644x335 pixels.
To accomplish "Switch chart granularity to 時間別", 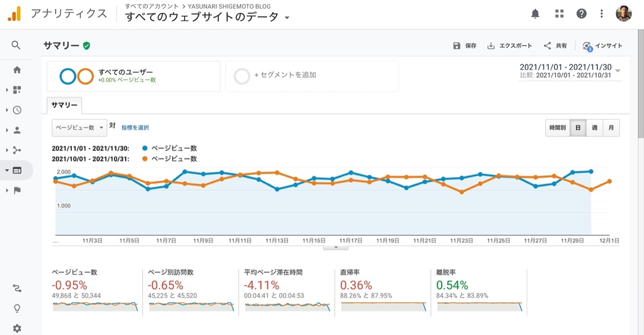I will pyautogui.click(x=557, y=128).
